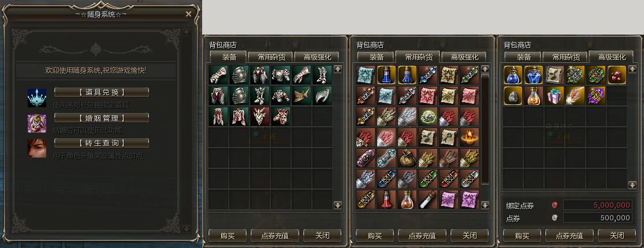This screenshot has width=644, height=248.
Task: Click the 道具兑换 button
Action: [x=102, y=92]
